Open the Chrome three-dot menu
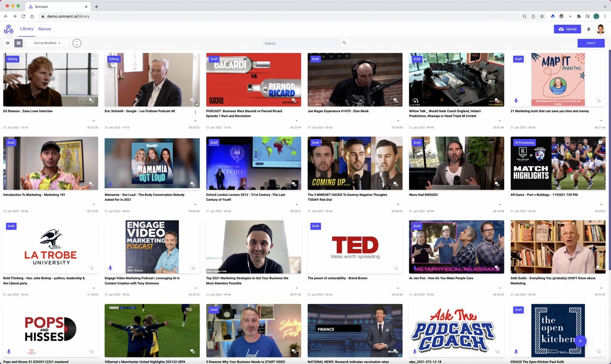611x364 pixels. (x=605, y=16)
